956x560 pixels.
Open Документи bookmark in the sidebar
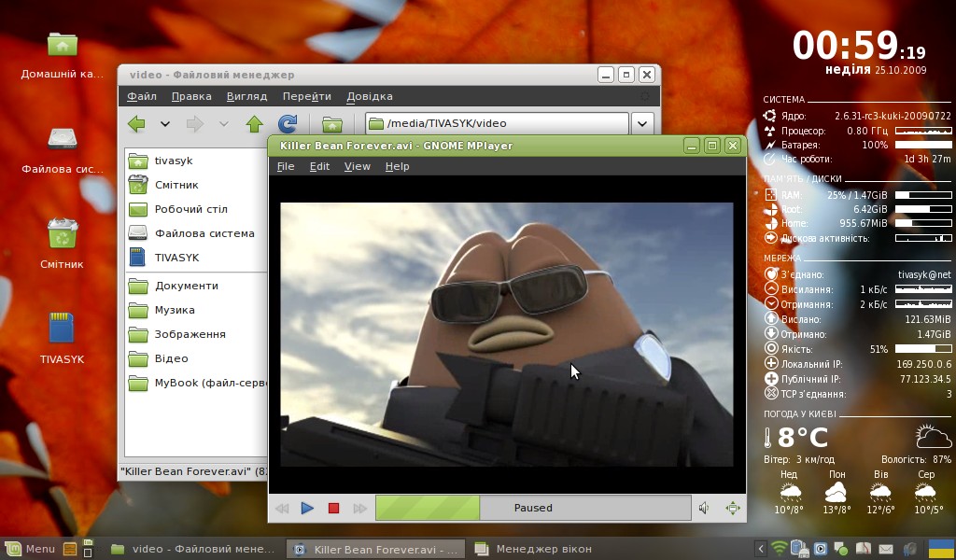[196, 286]
